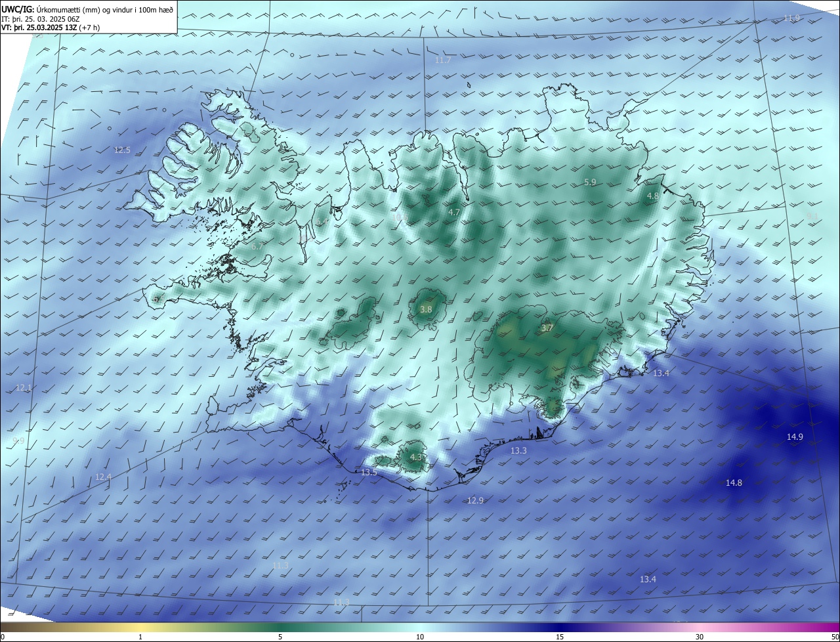Click the 1 tick on the color scale

point(140,637)
